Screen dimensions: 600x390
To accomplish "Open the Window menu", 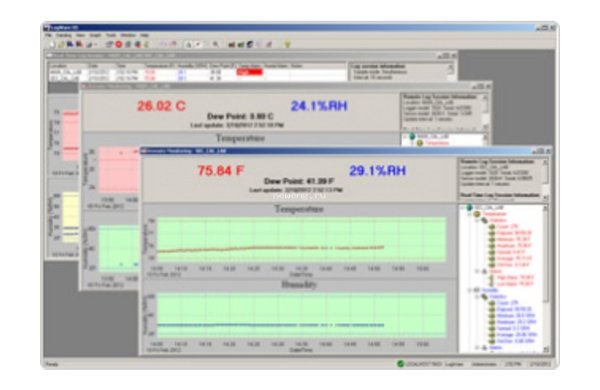I will [128, 35].
